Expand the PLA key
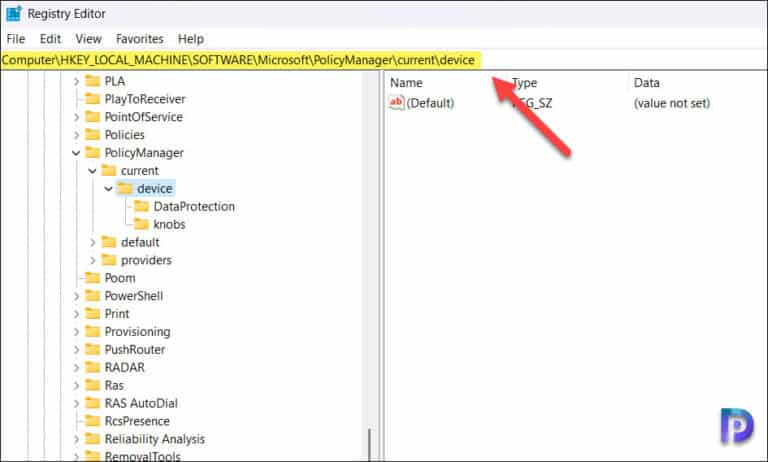 pyautogui.click(x=76, y=81)
